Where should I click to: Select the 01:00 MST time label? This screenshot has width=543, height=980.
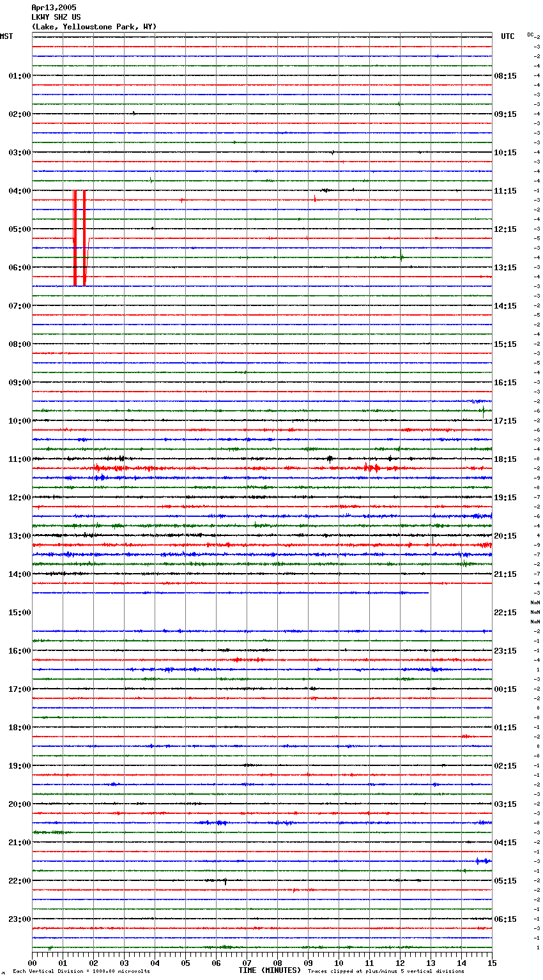(x=20, y=76)
